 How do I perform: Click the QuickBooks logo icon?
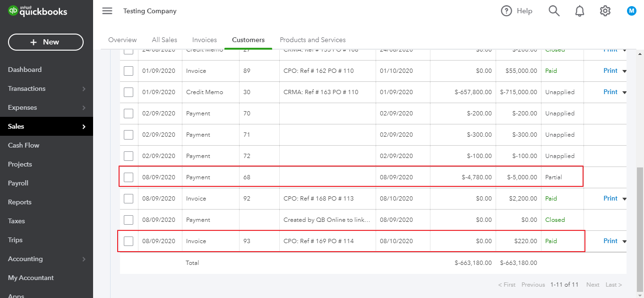point(13,11)
